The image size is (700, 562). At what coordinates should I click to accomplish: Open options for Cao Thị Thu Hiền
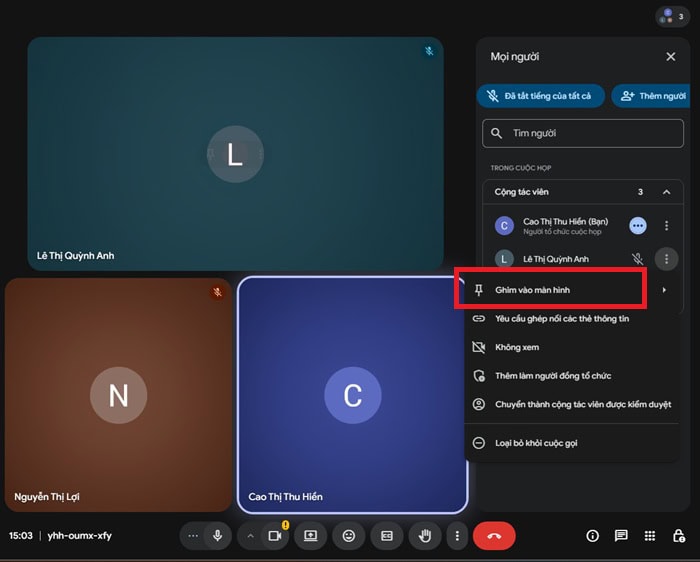(x=666, y=225)
